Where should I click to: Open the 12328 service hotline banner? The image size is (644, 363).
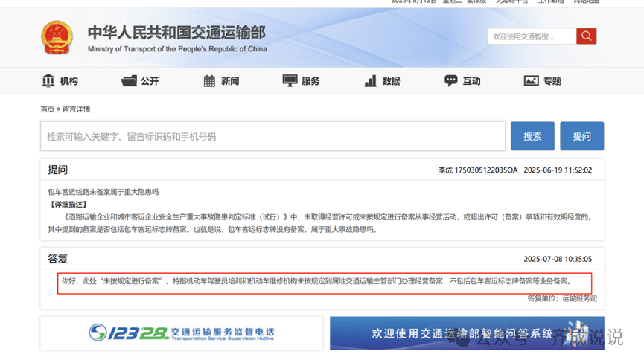coord(182,333)
